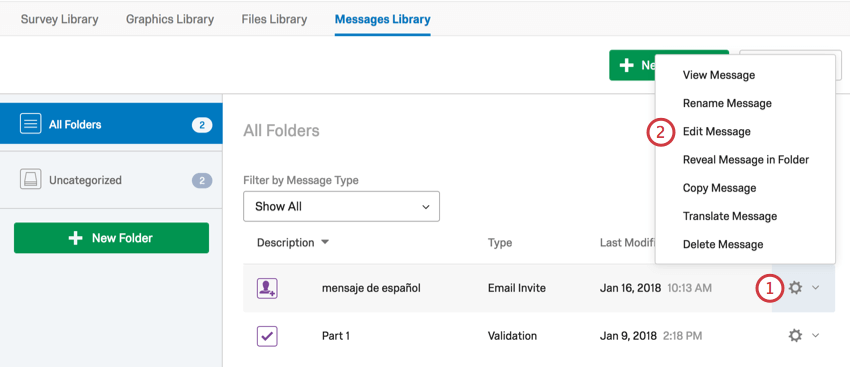This screenshot has width=850, height=367.
Task: Select Reveal Message in Folder
Action: pyautogui.click(x=745, y=159)
